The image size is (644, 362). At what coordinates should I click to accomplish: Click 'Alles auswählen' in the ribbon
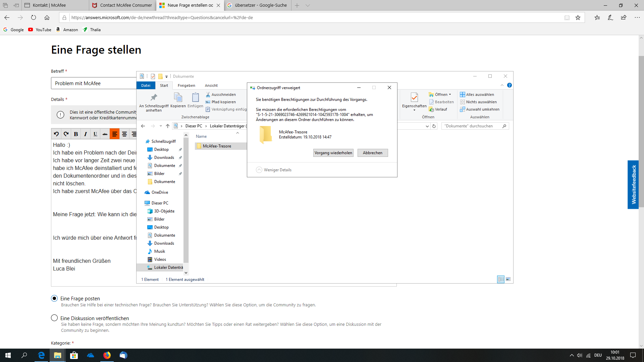[x=477, y=95]
